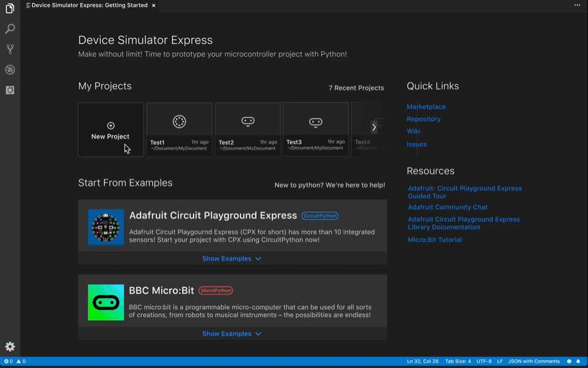This screenshot has height=368, width=588.
Task: Click Adafruit Circuit Playground Express heading
Action: coord(213,216)
